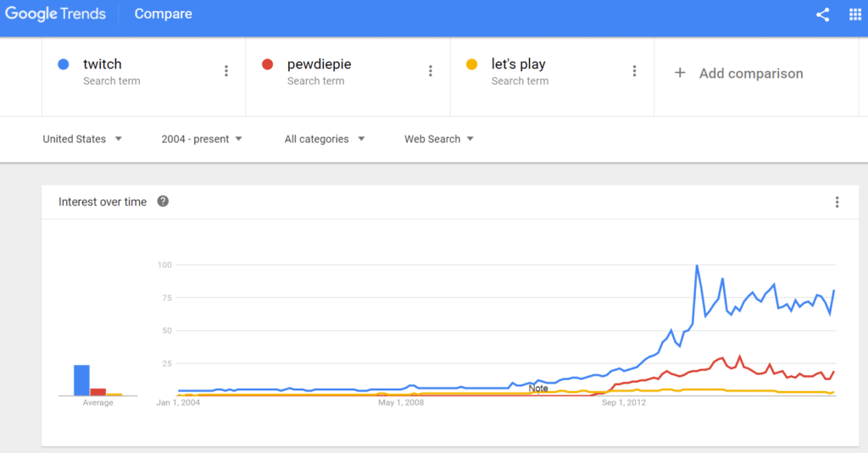The width and height of the screenshot is (868, 453).
Task: Open options menu for pewdiepie term
Action: pos(431,71)
